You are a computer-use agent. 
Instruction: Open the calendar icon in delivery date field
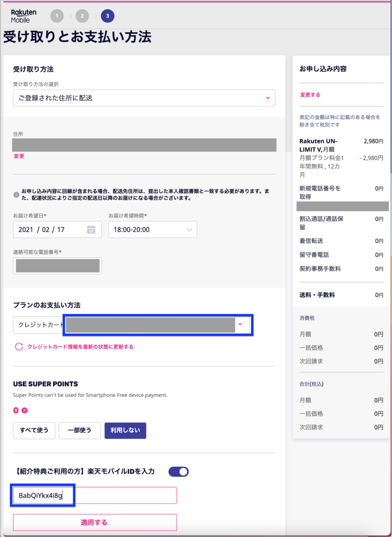click(x=91, y=230)
